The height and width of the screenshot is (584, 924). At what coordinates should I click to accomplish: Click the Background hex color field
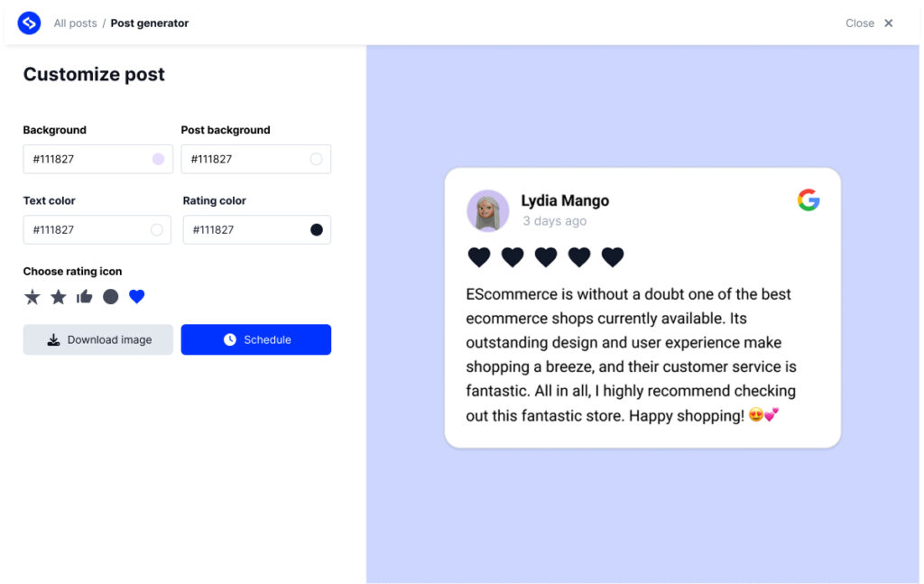coord(86,159)
